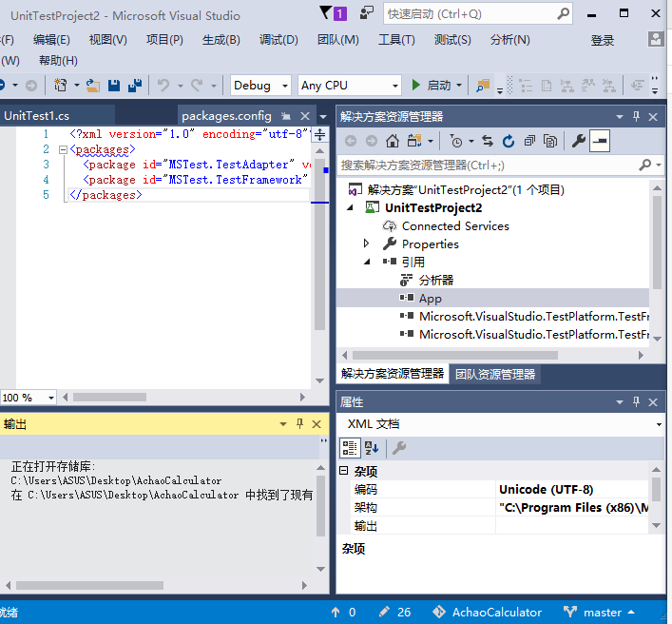Click the Save All toolbar icon

(135, 86)
